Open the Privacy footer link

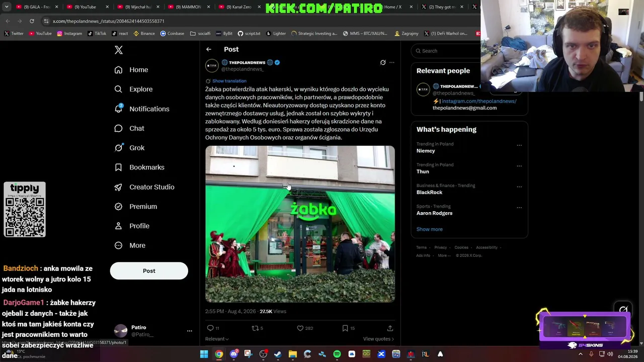coord(440,247)
